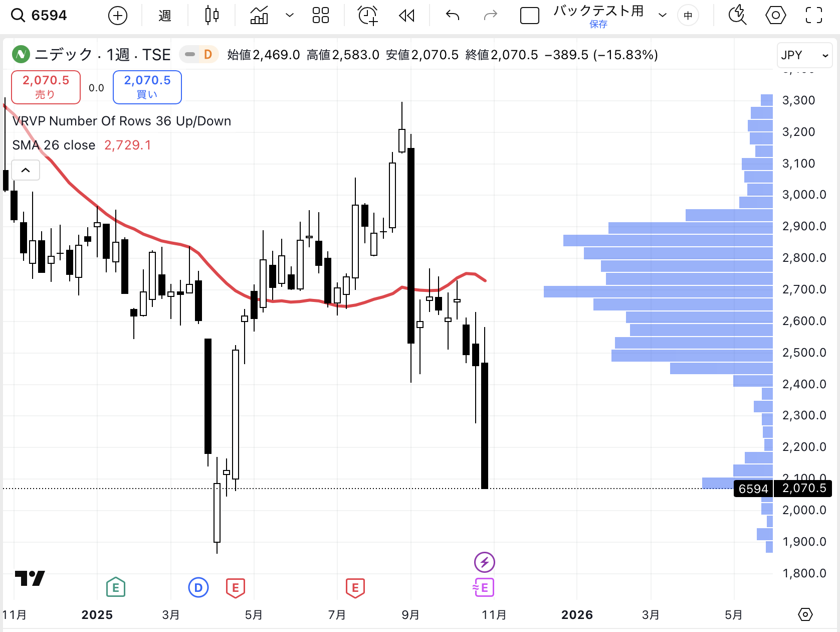Image resolution: width=840 pixels, height=632 pixels.
Task: Open symbol search for 6594
Action: pos(40,16)
